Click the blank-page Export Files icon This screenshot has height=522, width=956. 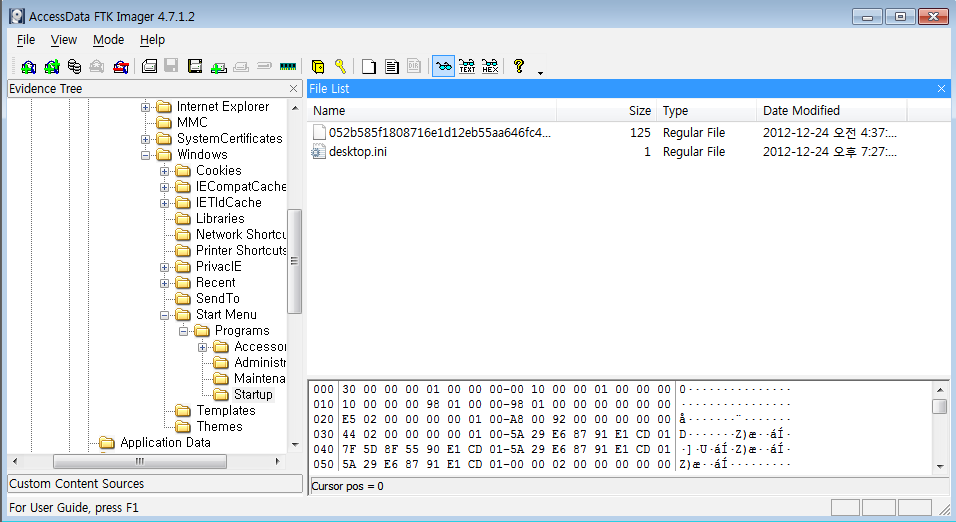point(368,66)
